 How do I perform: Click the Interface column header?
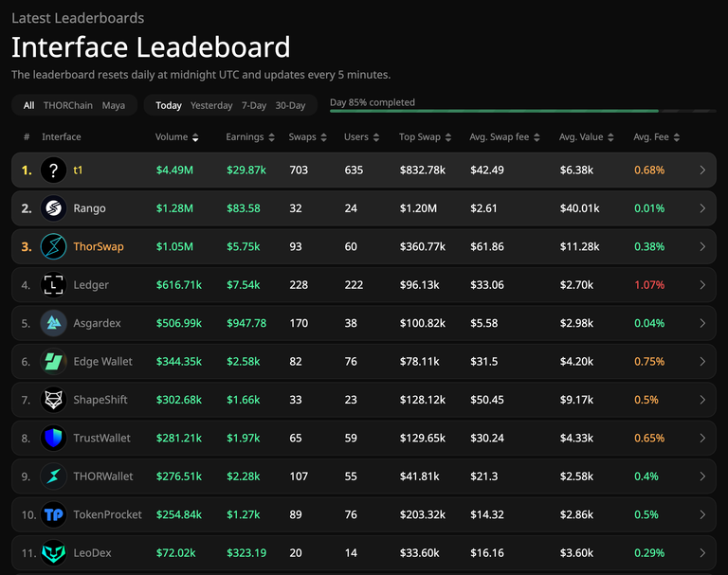(62, 137)
